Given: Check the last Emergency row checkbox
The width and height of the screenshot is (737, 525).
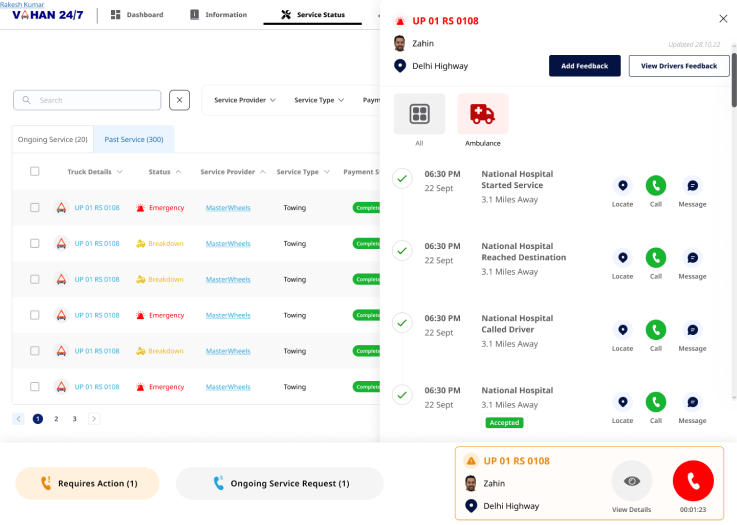Looking at the screenshot, I should (x=35, y=387).
